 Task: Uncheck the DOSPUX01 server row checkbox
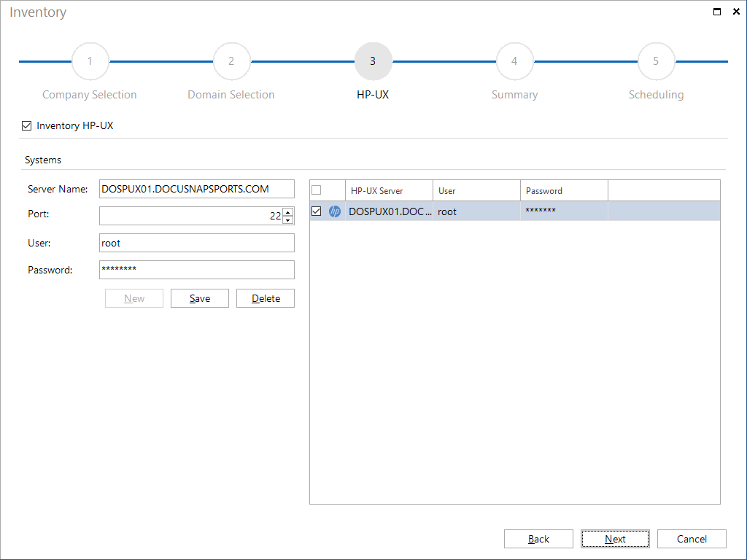pyautogui.click(x=317, y=211)
